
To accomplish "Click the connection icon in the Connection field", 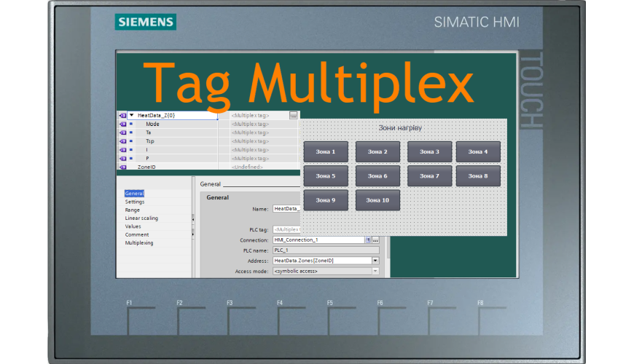I will click(368, 240).
